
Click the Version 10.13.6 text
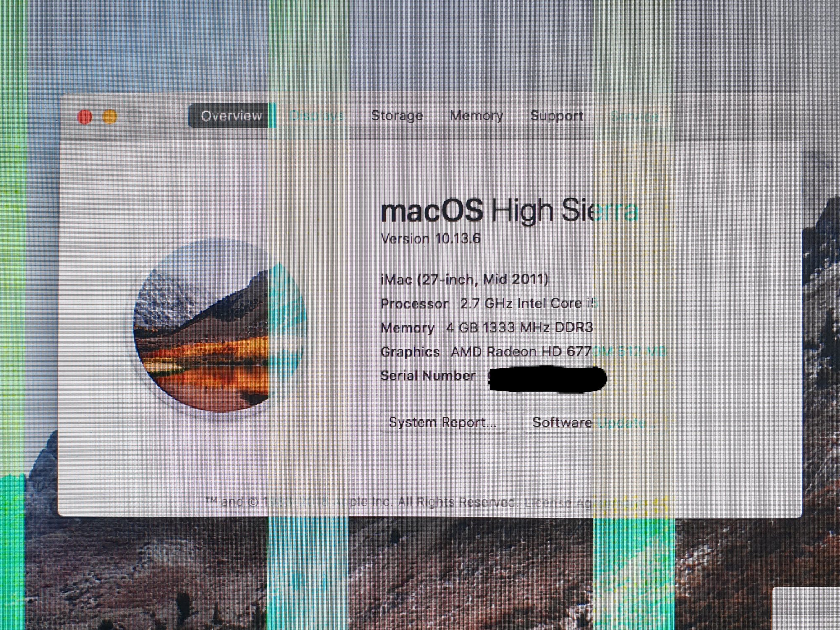tap(430, 239)
